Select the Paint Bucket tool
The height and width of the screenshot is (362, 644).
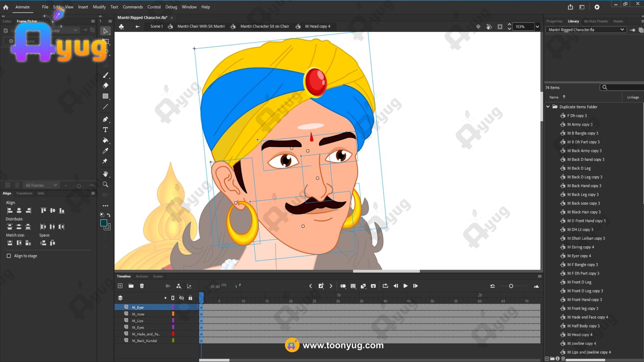pyautogui.click(x=105, y=140)
